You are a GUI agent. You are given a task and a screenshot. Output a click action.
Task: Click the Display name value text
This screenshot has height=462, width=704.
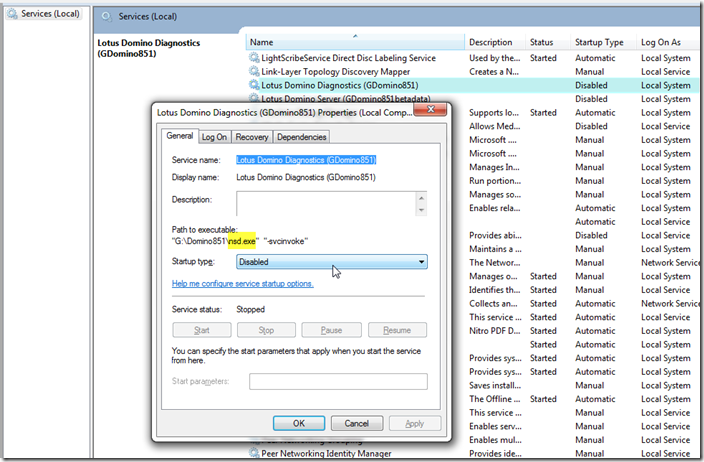(x=306, y=177)
